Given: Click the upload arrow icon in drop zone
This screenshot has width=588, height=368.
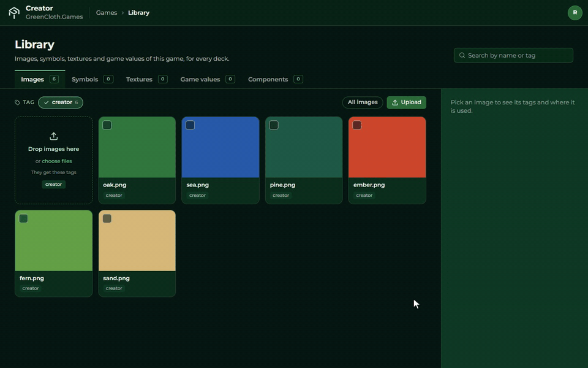Looking at the screenshot, I should coord(54,136).
